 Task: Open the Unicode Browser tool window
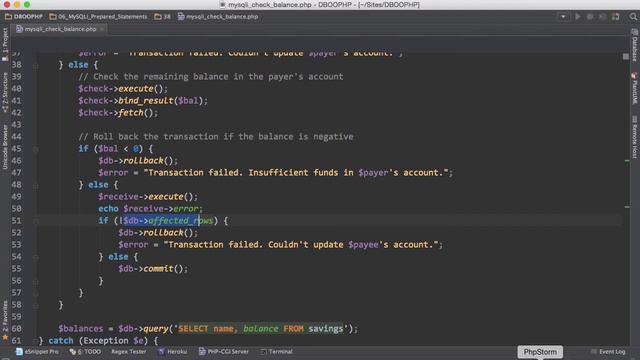[x=5, y=147]
